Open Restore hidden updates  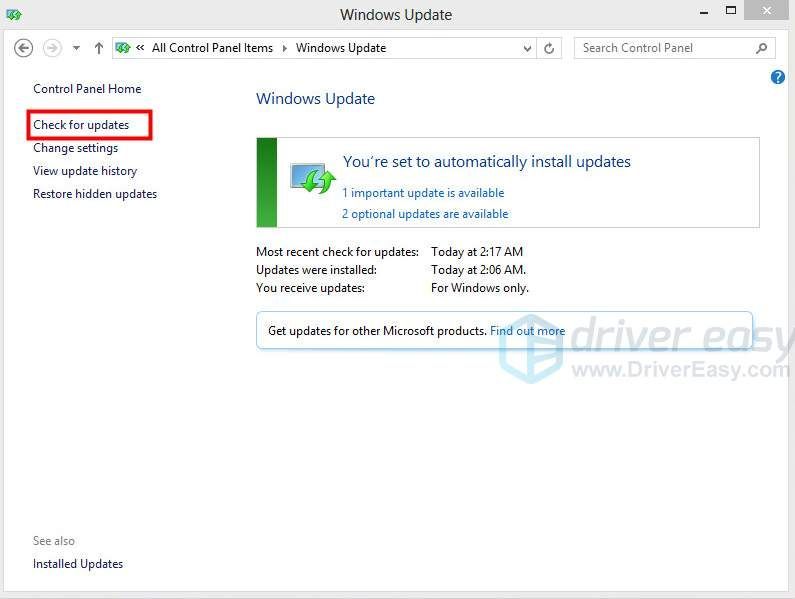[95, 194]
